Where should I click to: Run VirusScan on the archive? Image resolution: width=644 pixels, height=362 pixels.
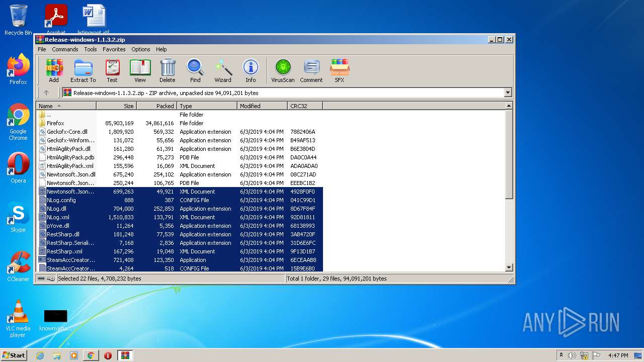click(283, 70)
